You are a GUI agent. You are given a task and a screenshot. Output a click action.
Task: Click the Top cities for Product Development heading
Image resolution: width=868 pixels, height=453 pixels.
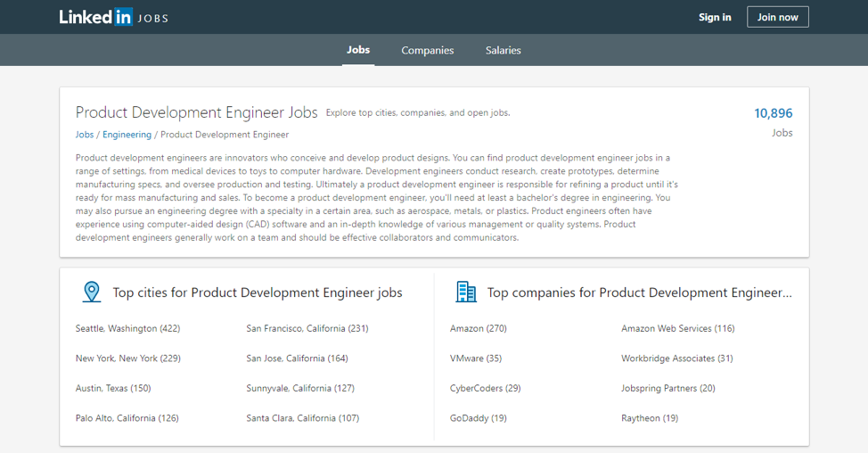coord(258,292)
